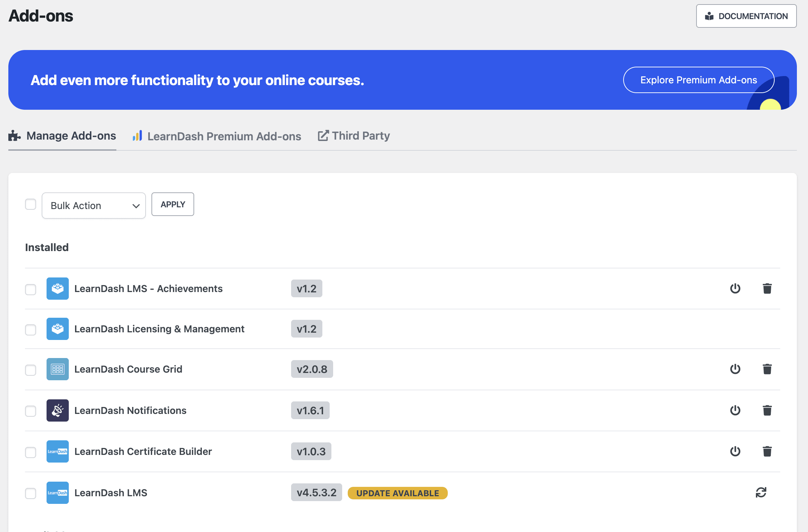The image size is (808, 532).
Task: Click version v1.0.3 badge
Action: click(x=311, y=451)
